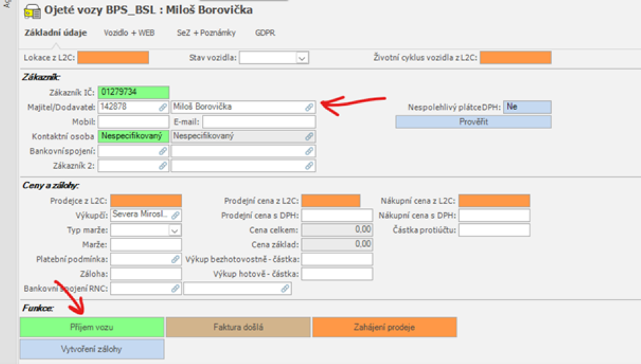Click link icon in first Bankovní spojení field
Screen dimensions: 641x364
coord(163,151)
